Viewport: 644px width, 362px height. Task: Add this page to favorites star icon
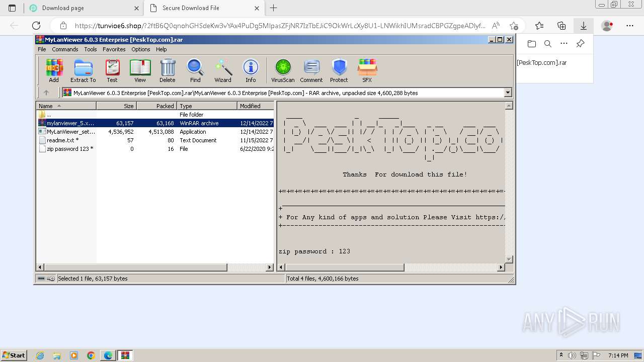tap(514, 26)
